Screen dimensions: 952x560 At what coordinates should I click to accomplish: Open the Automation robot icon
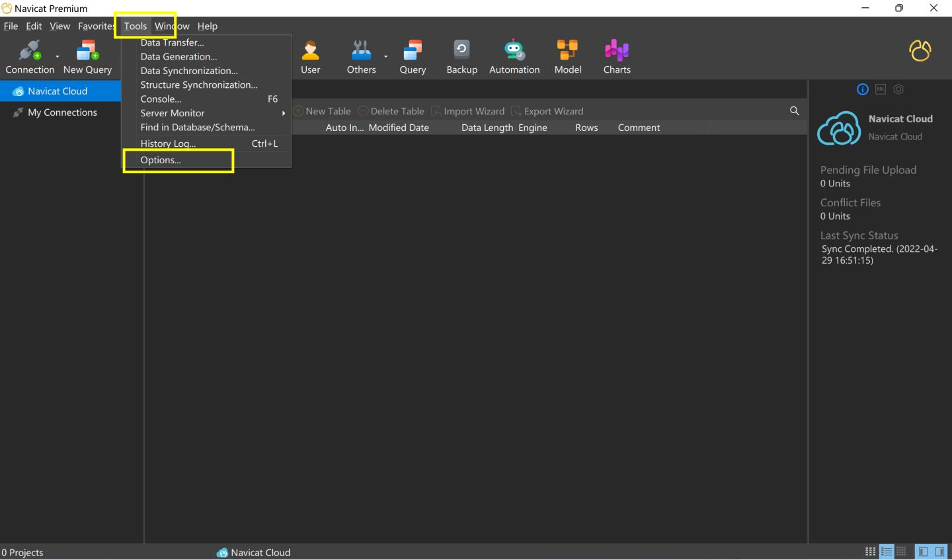(514, 50)
